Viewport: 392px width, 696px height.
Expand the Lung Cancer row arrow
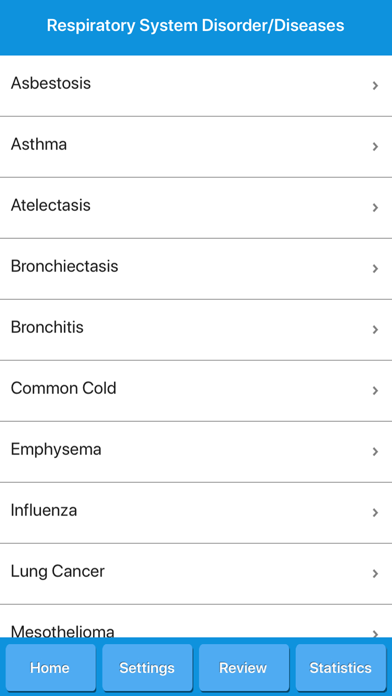click(375, 573)
